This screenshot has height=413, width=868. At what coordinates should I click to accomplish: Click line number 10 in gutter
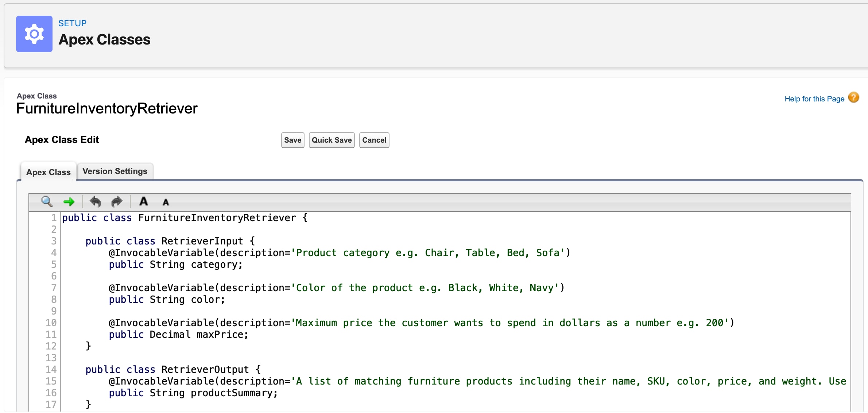coord(51,323)
